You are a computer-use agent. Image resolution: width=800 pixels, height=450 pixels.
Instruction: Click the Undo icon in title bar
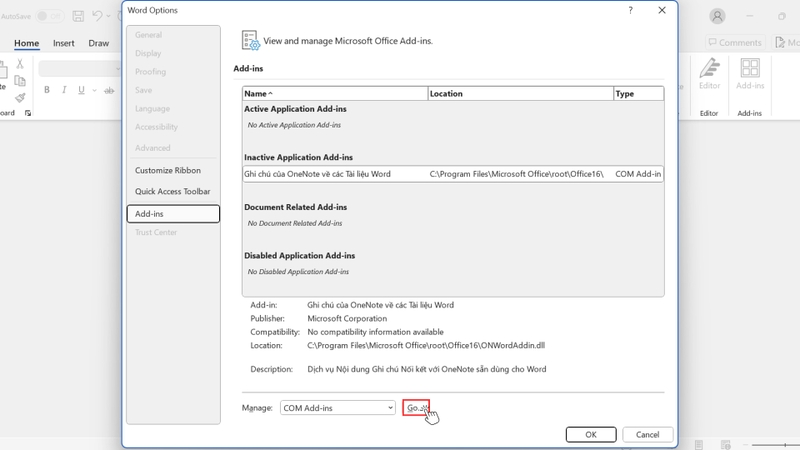(x=97, y=16)
